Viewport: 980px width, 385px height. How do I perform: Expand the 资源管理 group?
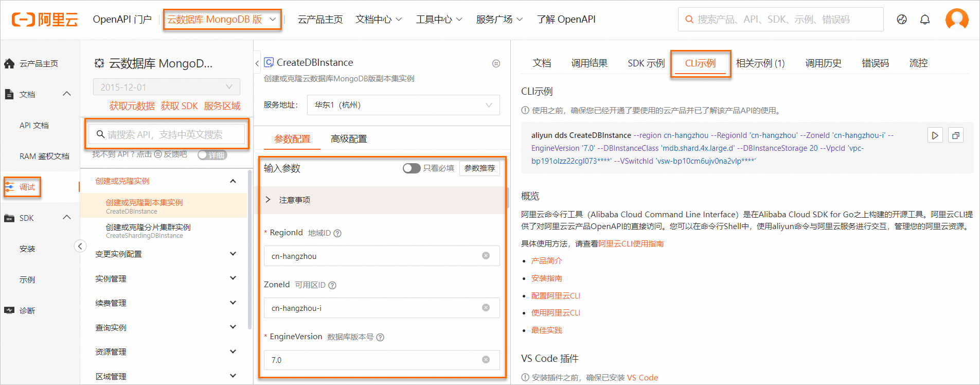(233, 352)
